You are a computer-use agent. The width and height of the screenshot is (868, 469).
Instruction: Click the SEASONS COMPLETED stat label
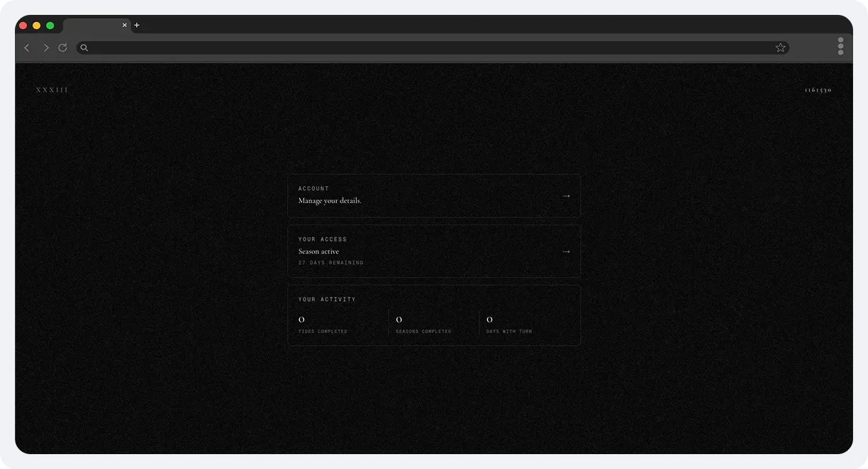(x=423, y=332)
